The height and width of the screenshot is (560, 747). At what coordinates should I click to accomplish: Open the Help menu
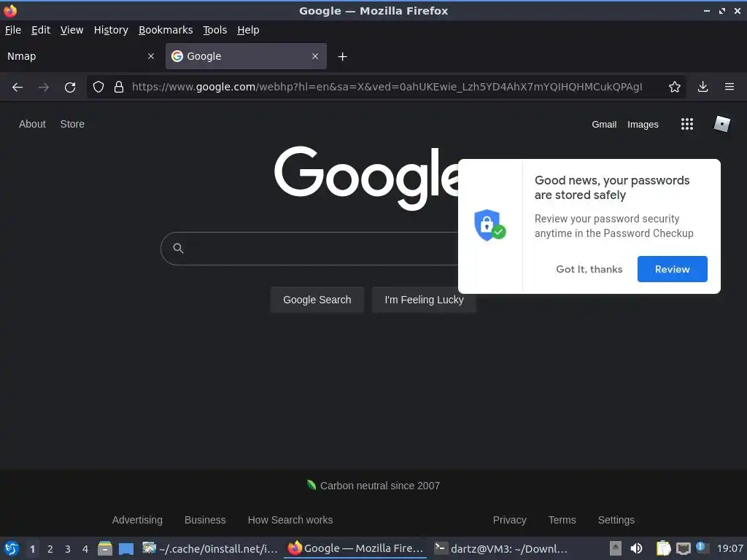click(248, 30)
